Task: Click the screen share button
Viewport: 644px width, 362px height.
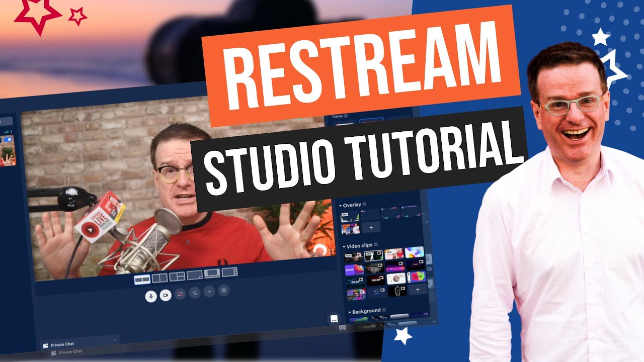Action: click(x=180, y=294)
